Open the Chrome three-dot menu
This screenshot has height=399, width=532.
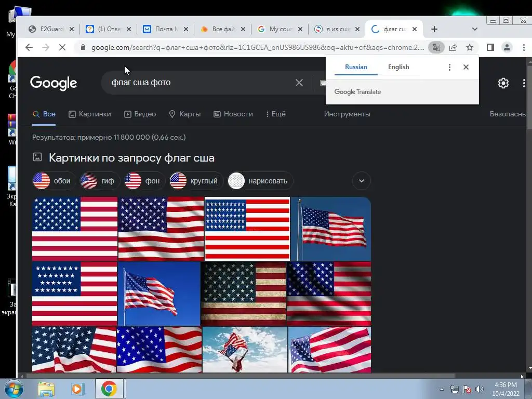pyautogui.click(x=524, y=47)
